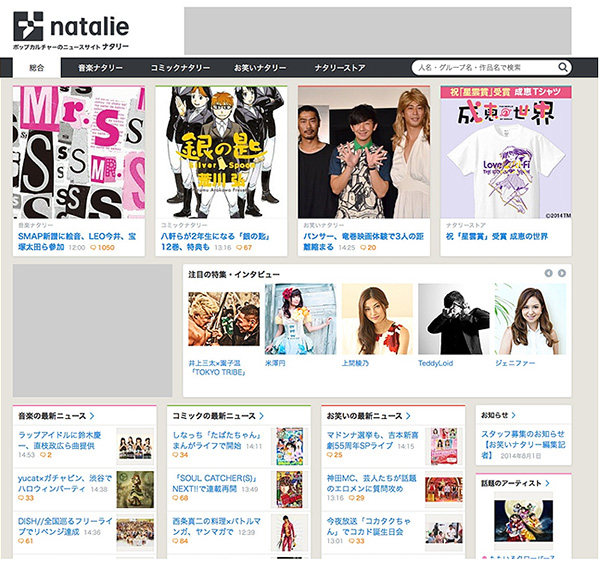The height and width of the screenshot is (569, 600).
Task: Open 祝「星雲賞」受賞 成恵の世界 link
Action: (x=497, y=236)
